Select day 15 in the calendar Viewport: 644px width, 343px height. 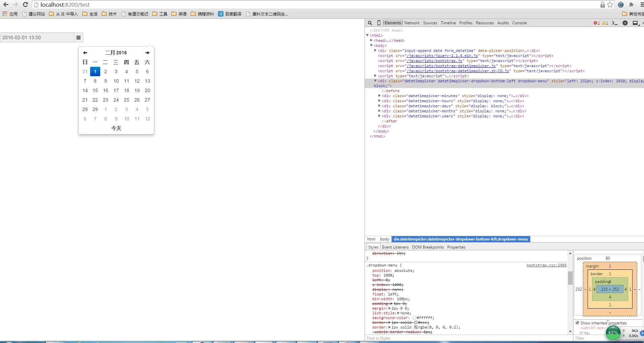95,90
